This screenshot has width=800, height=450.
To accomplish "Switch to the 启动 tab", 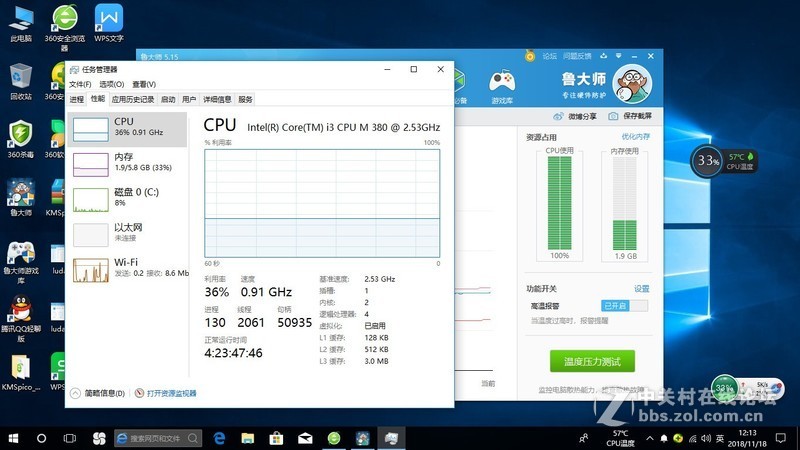I will [168, 99].
